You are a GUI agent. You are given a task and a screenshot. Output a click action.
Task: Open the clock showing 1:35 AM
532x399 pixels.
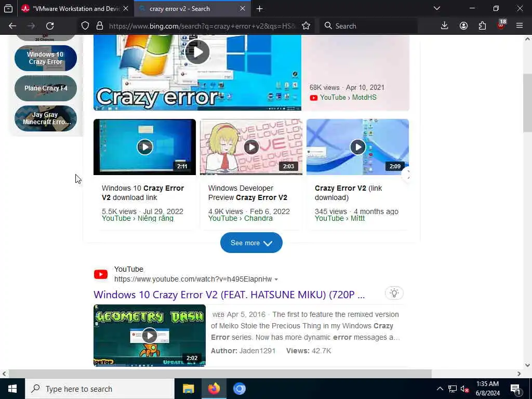pyautogui.click(x=487, y=389)
